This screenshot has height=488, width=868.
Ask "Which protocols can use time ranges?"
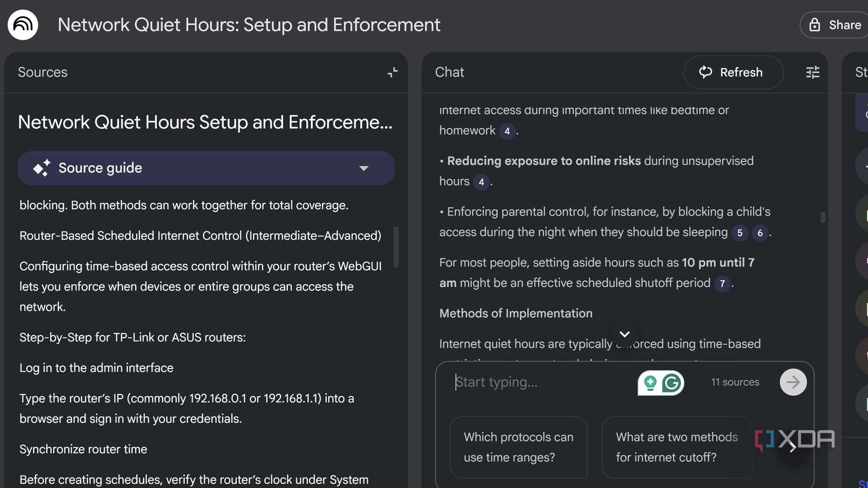click(518, 447)
